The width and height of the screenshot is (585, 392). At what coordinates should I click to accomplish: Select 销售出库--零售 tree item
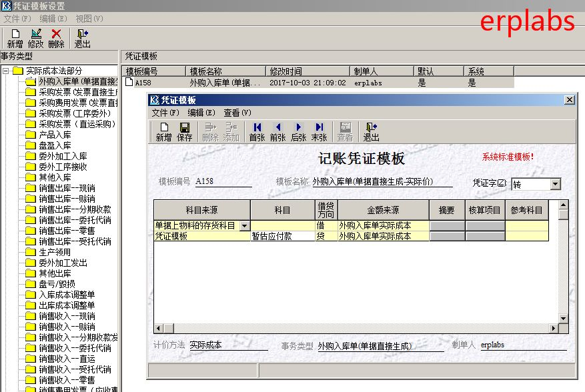67,231
